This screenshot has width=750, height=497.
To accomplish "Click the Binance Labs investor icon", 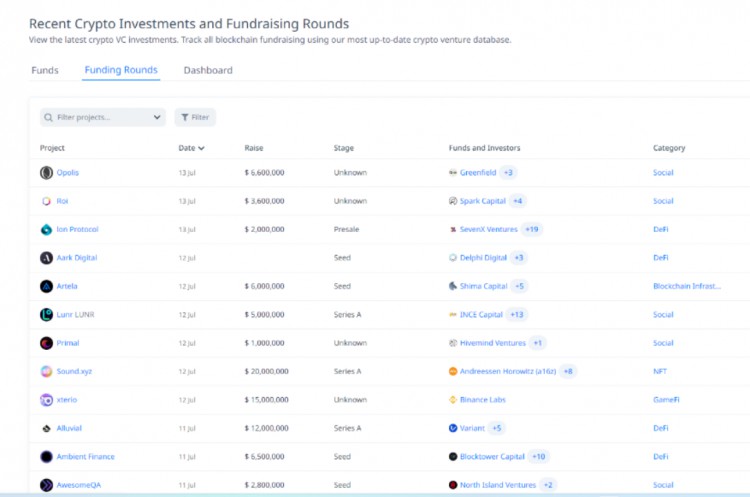I will coord(453,400).
